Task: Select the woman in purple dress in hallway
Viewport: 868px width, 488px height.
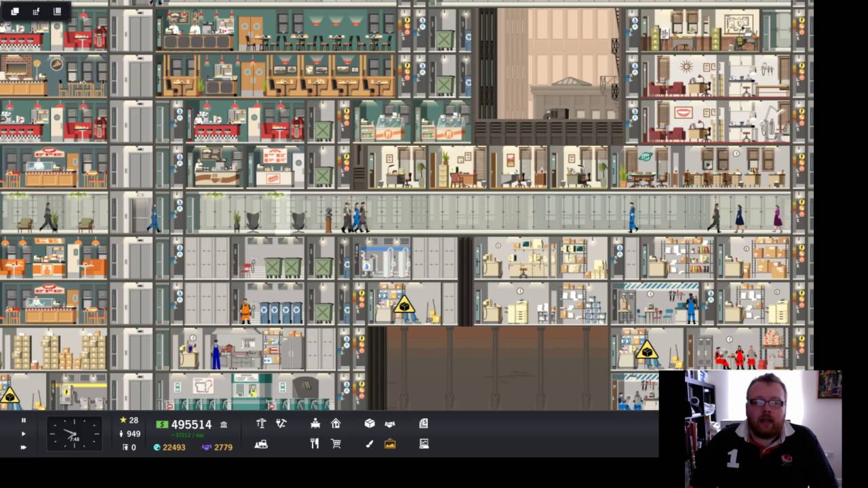Action: point(777,219)
